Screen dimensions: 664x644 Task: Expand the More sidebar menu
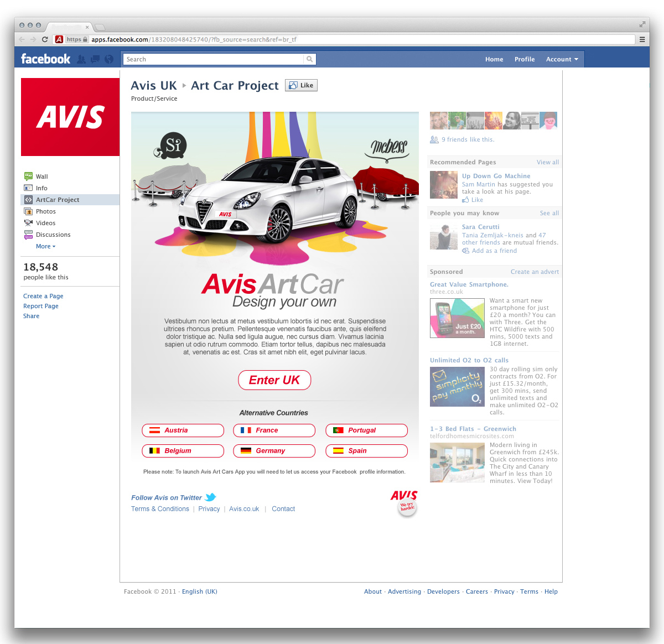[x=45, y=246]
